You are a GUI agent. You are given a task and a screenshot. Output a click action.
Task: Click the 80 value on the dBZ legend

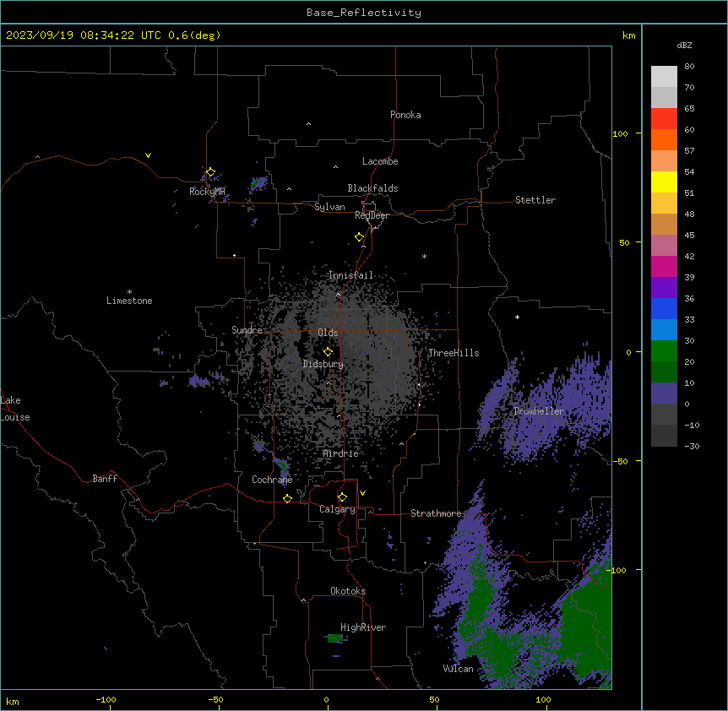(689, 67)
